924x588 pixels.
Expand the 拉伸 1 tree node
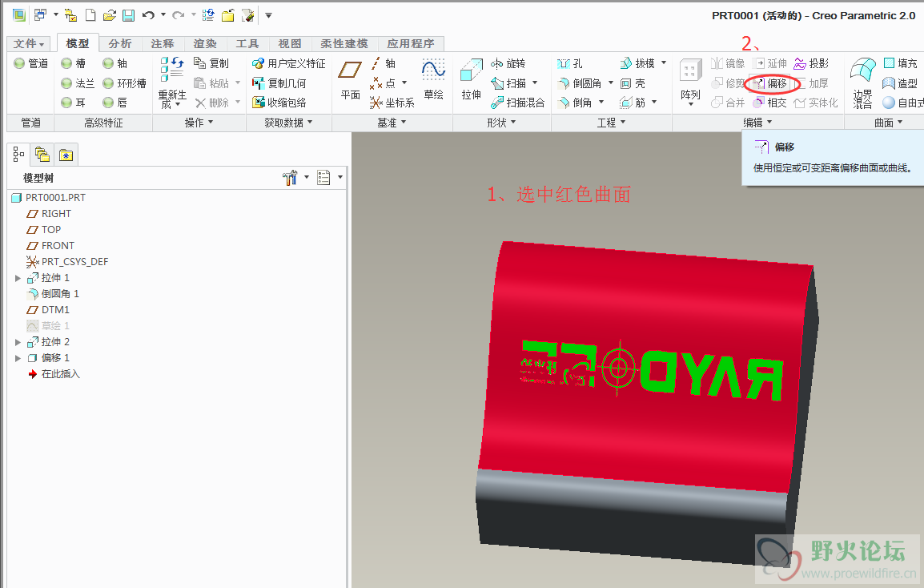(x=18, y=278)
